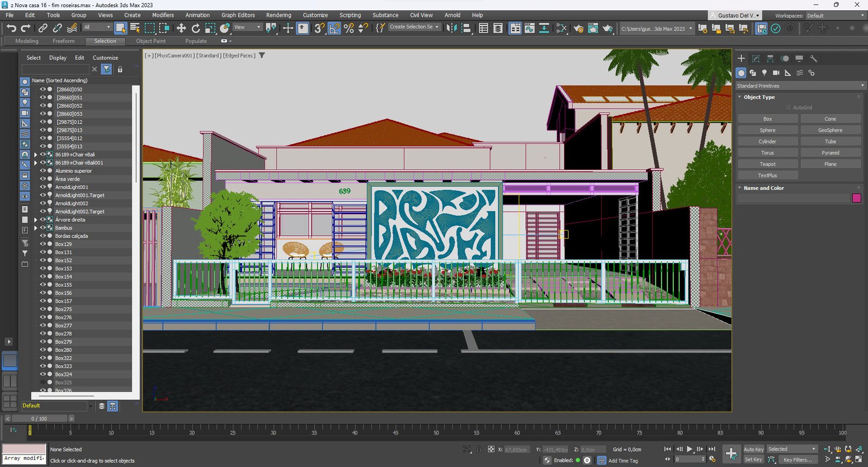Screen dimensions: 868x467
Task: Open the Selection Filter All dropdown
Action: [97, 27]
